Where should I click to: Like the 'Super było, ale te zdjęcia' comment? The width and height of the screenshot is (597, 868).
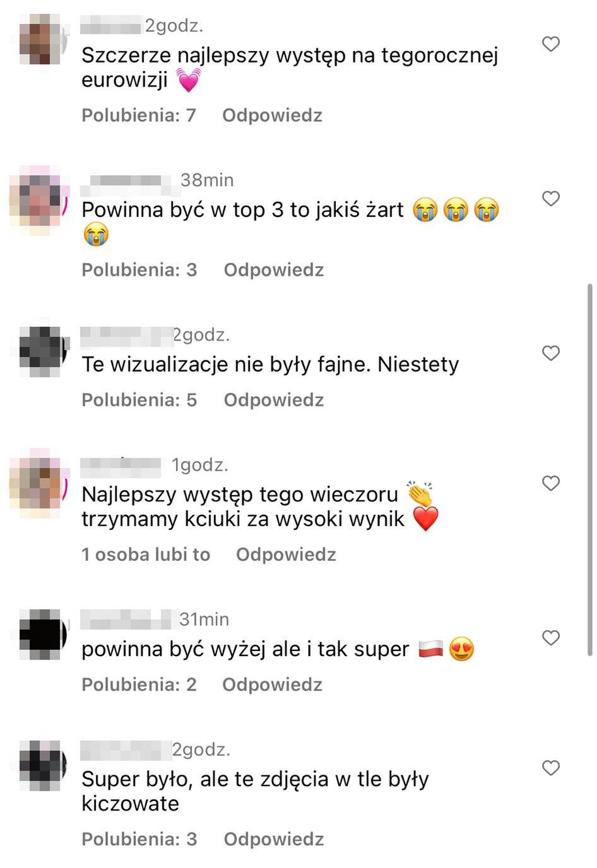(x=551, y=768)
